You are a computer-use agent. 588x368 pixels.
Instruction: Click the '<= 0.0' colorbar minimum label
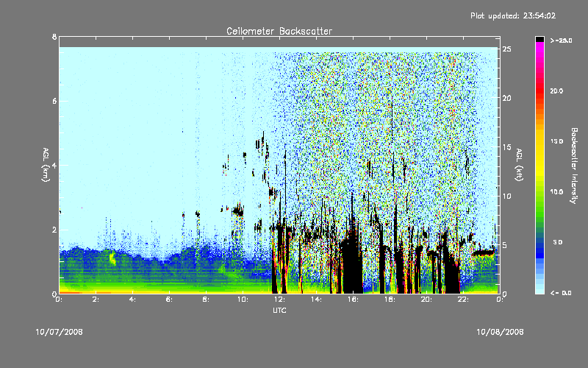[x=561, y=292]
